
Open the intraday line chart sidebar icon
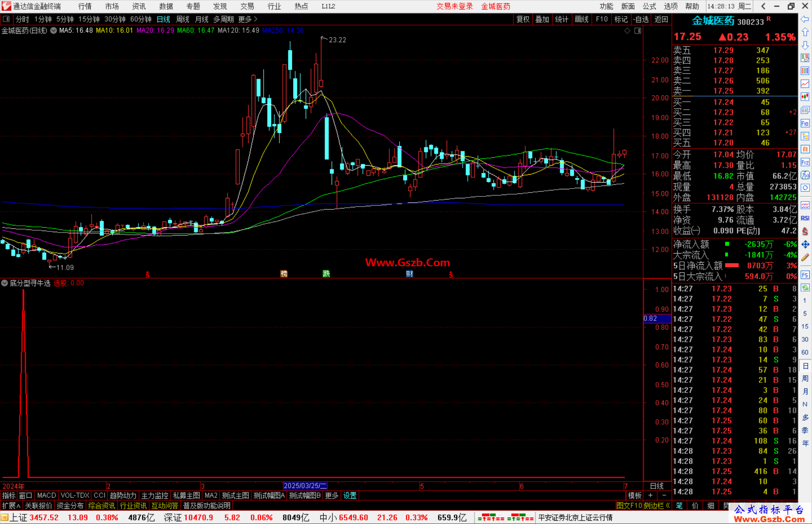point(805,84)
